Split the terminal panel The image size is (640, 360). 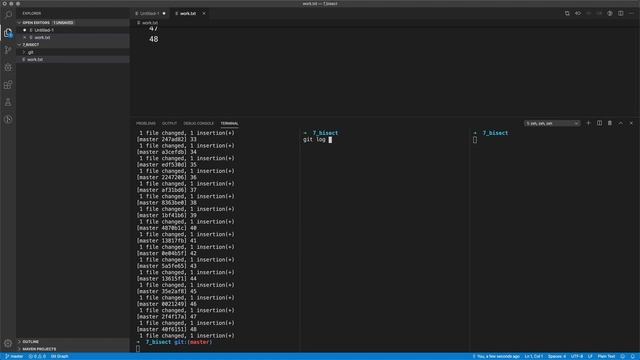point(599,123)
